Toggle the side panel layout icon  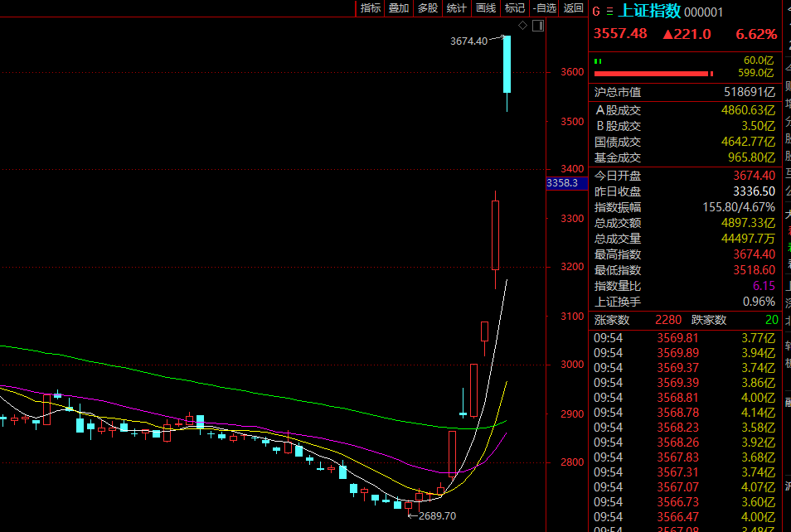pos(538,26)
